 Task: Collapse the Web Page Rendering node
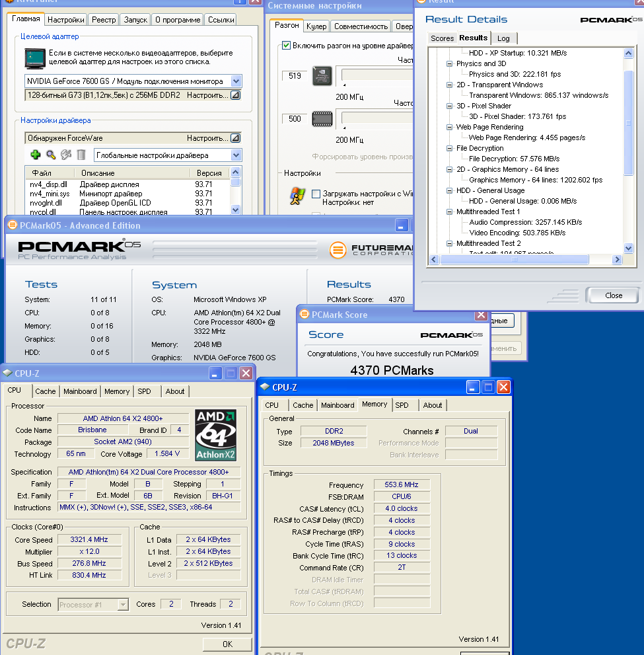[x=450, y=127]
